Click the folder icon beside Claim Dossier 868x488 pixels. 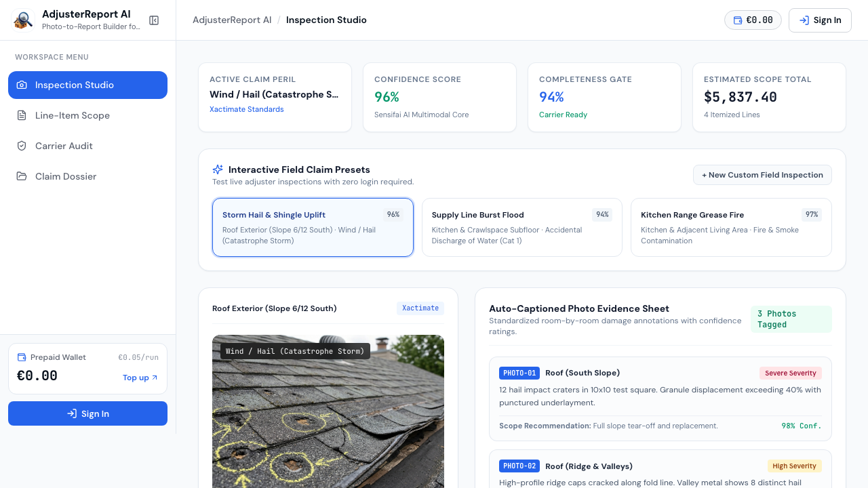coord(22,176)
